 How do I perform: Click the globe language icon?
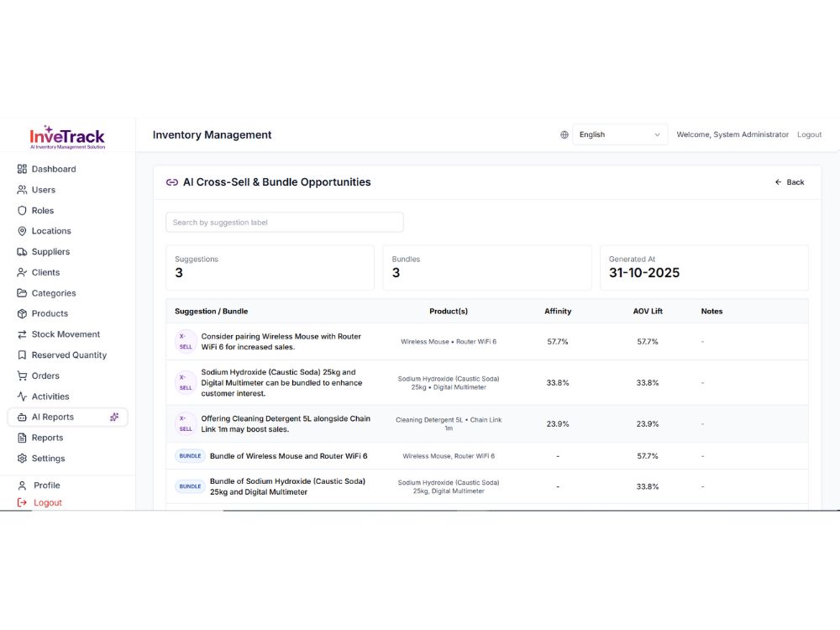click(x=564, y=134)
